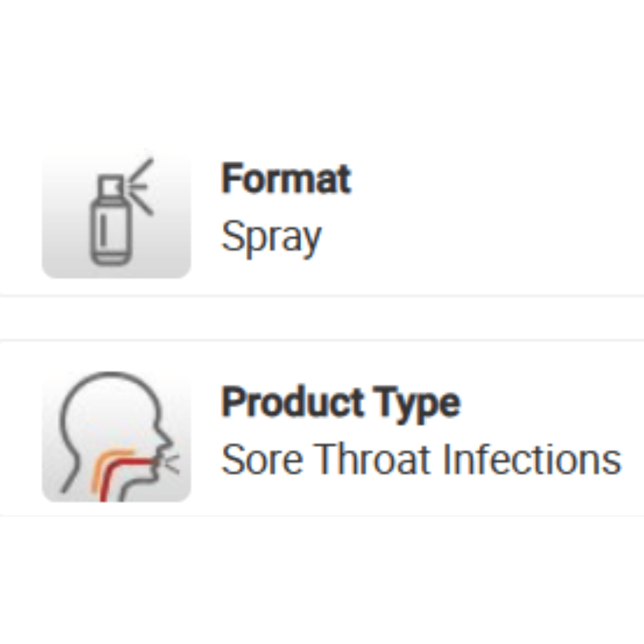Open the gray tile showing the spray bottle
The image size is (644, 644).
coord(117,216)
